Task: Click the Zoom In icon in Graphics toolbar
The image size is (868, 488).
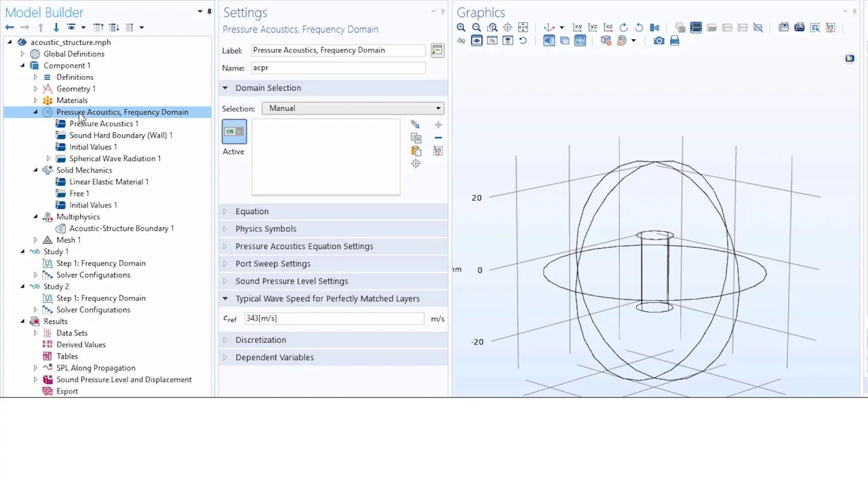Action: 461,28
